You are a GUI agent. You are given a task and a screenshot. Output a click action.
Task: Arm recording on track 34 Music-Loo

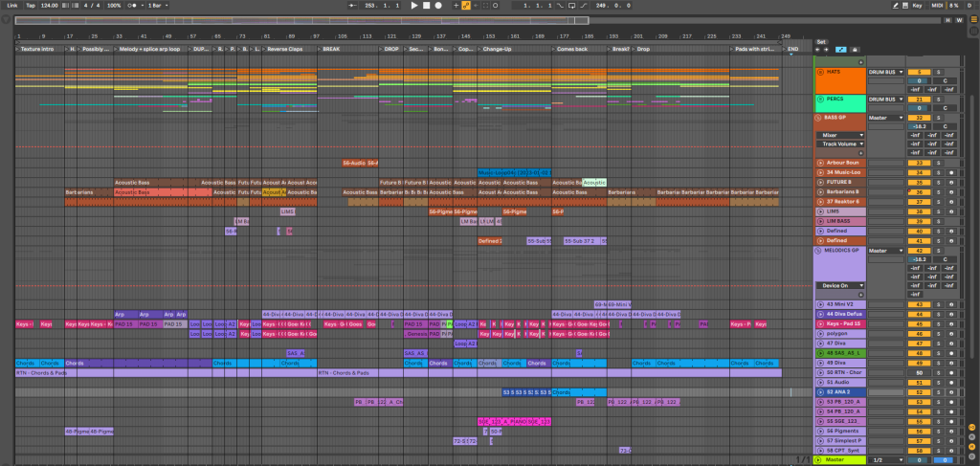(950, 173)
